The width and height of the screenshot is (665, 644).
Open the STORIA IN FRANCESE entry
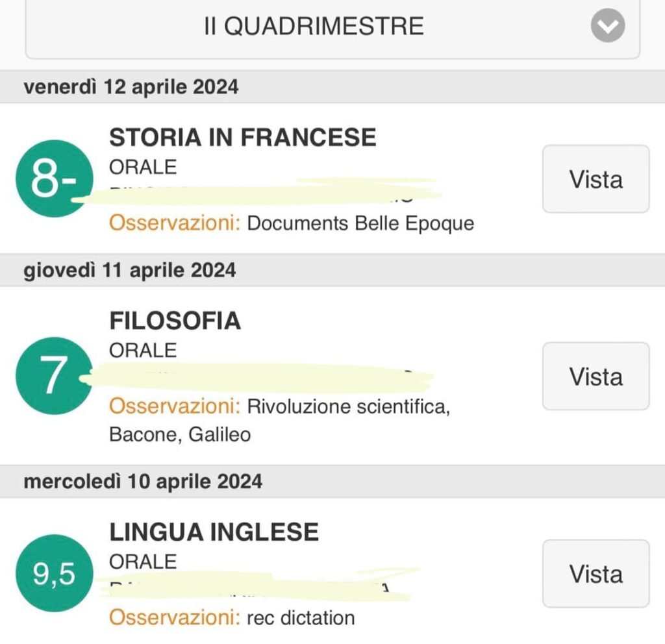tap(243, 138)
